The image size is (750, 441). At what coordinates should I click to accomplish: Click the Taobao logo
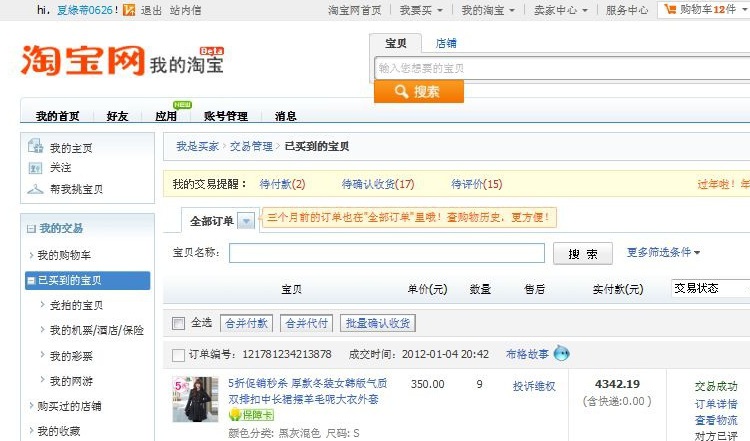coord(83,60)
